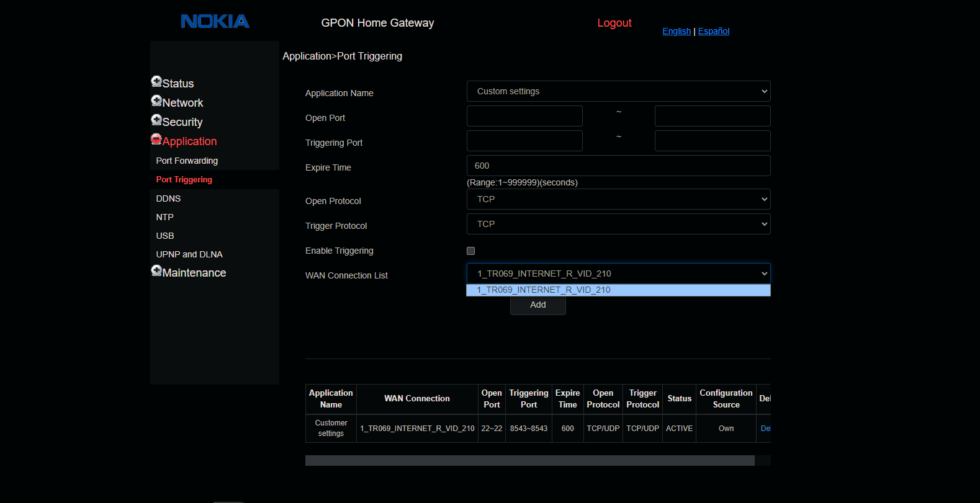Click the ACTIVE status cell

pos(680,429)
